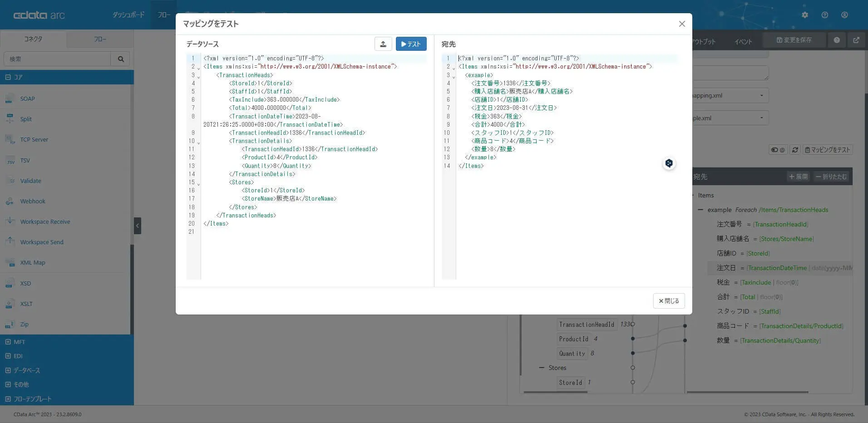Select the XML Map connector icon

point(10,263)
